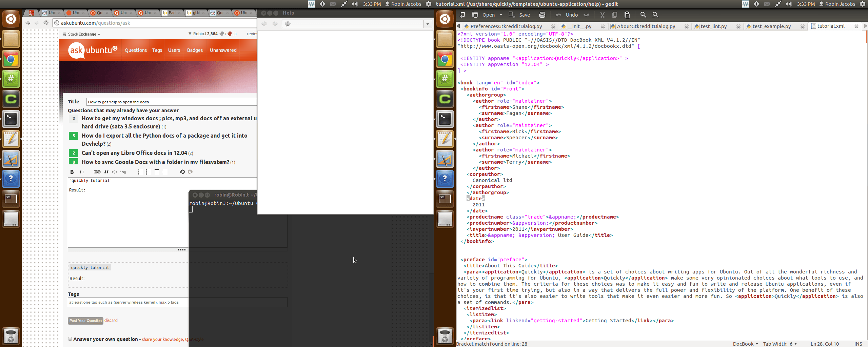The image size is (868, 347).
Task: Click the 'Ln 28, Col 10' status entry
Action: [825, 344]
